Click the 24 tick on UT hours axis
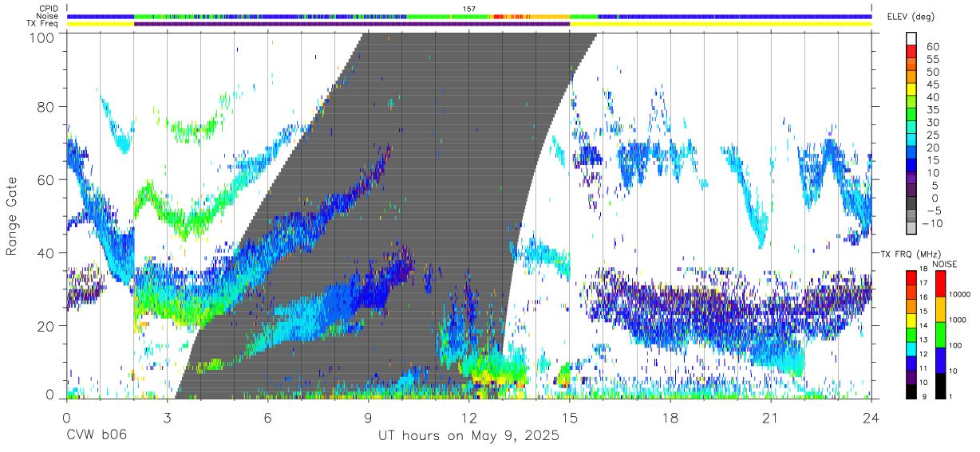Screen dimensions: 980x452 coord(871,418)
